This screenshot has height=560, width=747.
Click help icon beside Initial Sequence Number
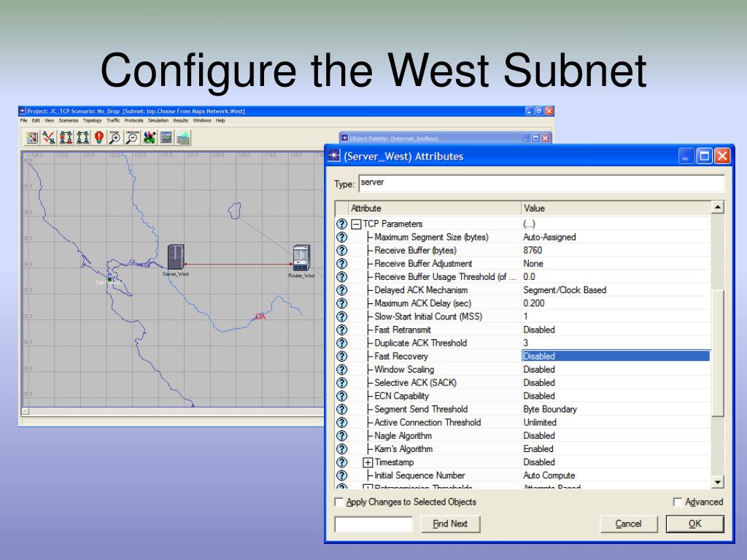[x=341, y=475]
